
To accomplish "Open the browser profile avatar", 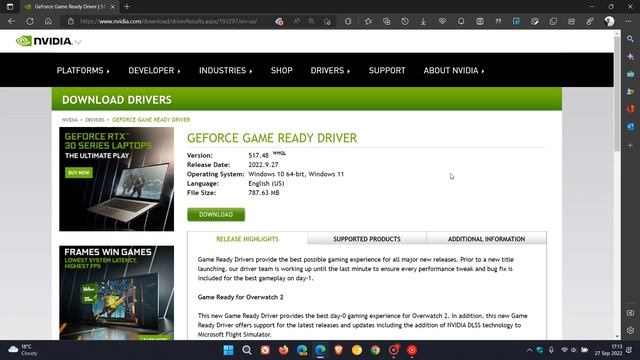I will (609, 21).
